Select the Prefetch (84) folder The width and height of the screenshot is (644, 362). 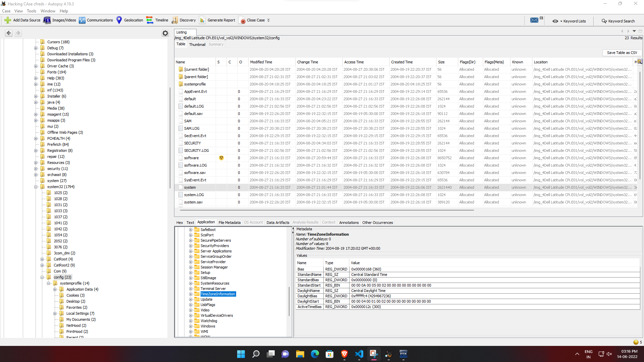click(58, 144)
